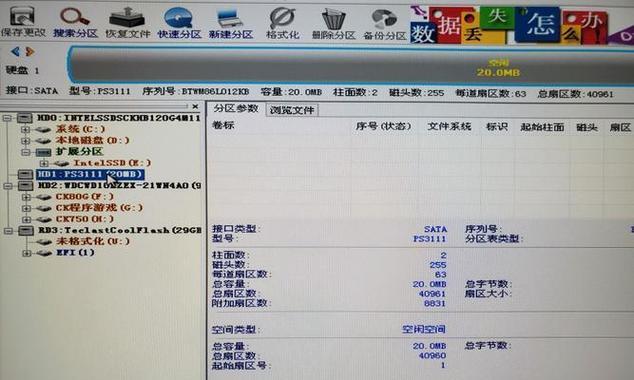Select 系统(C:) partition in tree
634x380 pixels.
point(80,129)
